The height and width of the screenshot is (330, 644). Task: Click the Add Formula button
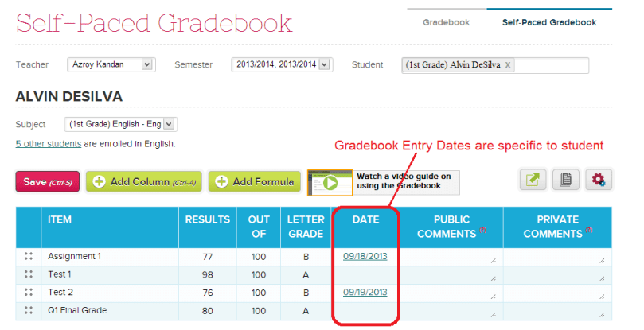(255, 181)
